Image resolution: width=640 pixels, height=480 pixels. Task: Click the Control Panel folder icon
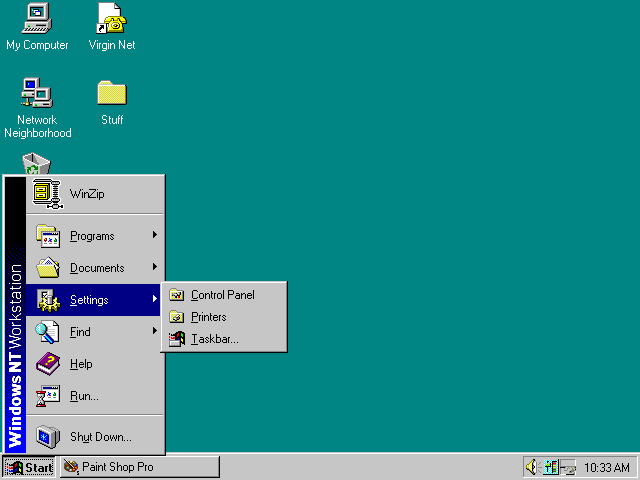(x=177, y=295)
